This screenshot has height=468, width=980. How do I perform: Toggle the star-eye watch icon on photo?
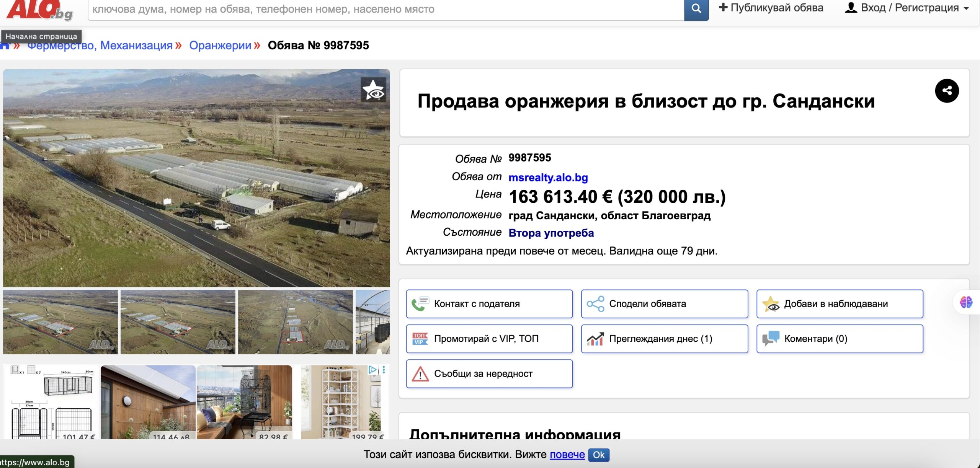click(x=373, y=90)
